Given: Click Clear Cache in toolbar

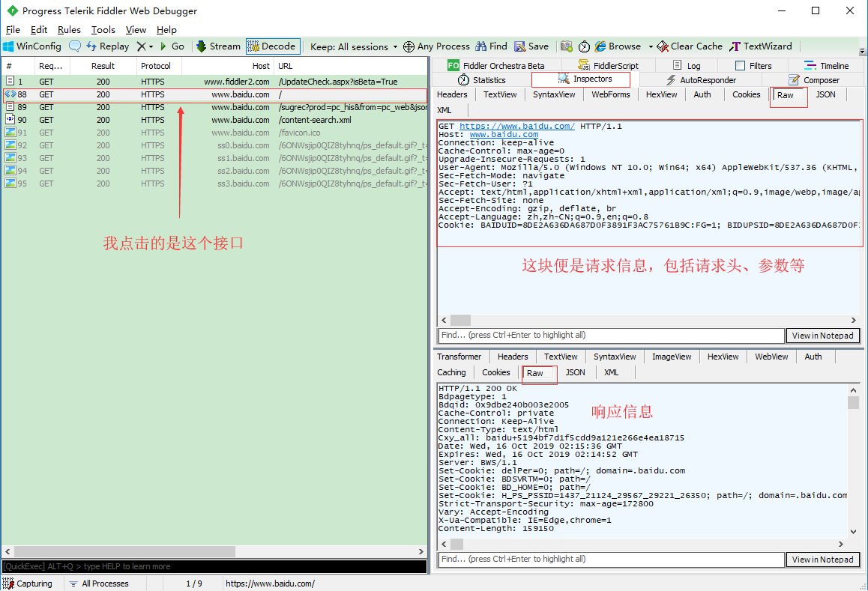Looking at the screenshot, I should click(690, 46).
